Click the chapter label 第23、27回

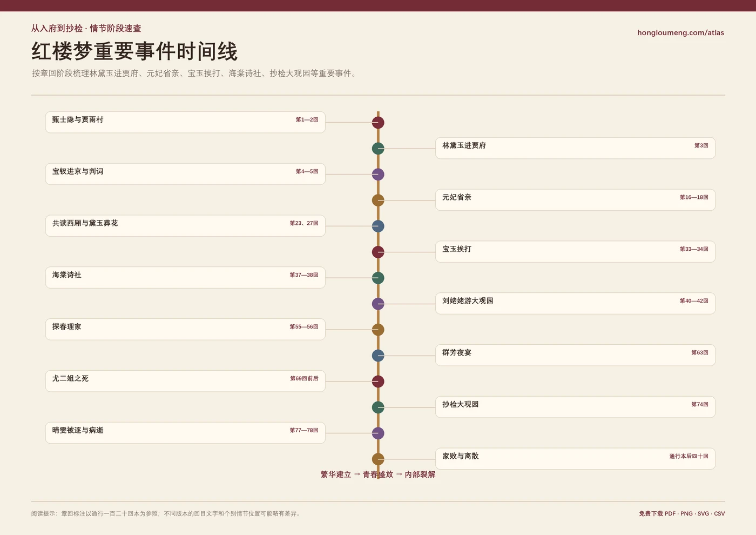click(x=304, y=223)
